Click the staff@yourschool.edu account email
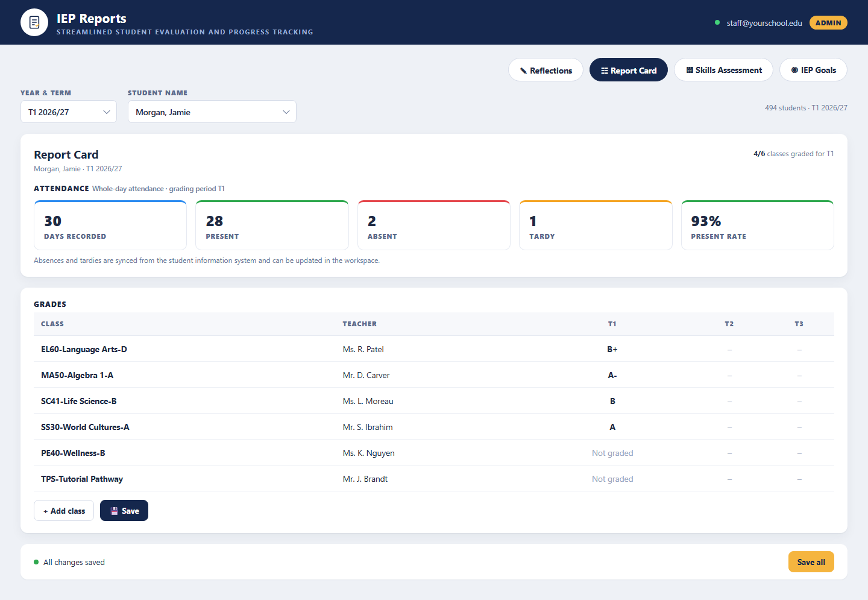This screenshot has height=600, width=868. pyautogui.click(x=764, y=23)
